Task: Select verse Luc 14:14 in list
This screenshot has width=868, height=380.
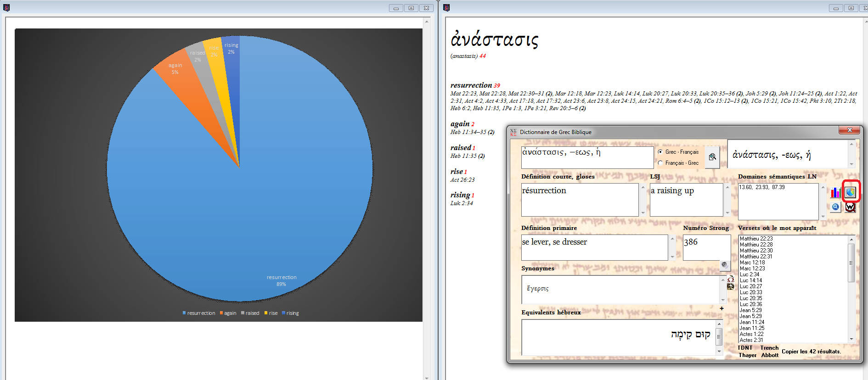Action: (x=751, y=280)
